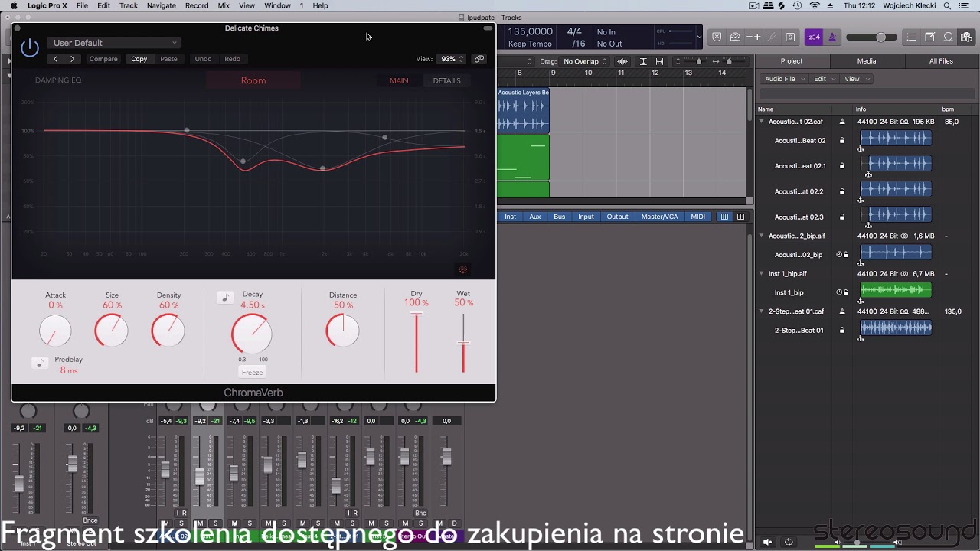Open the Drag No Overlap dropdown
The height and width of the screenshot is (551, 980).
tap(586, 61)
